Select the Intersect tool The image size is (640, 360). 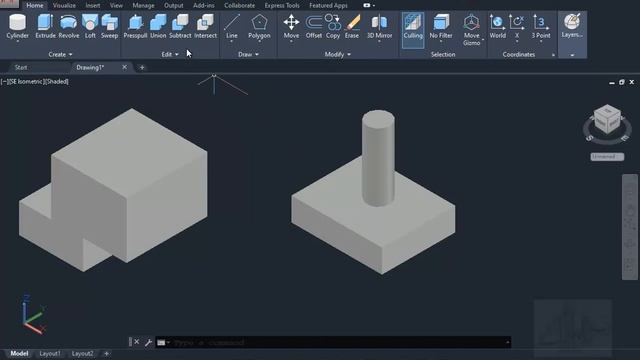[x=205, y=27]
